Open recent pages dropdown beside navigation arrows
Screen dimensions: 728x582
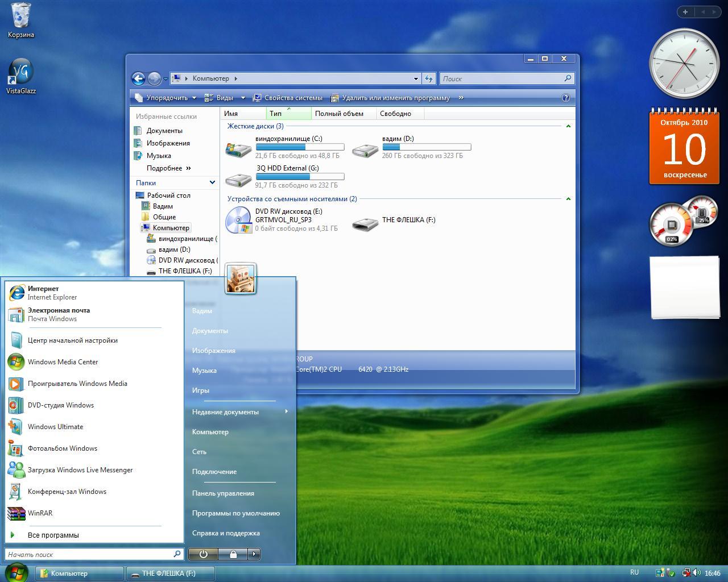166,79
